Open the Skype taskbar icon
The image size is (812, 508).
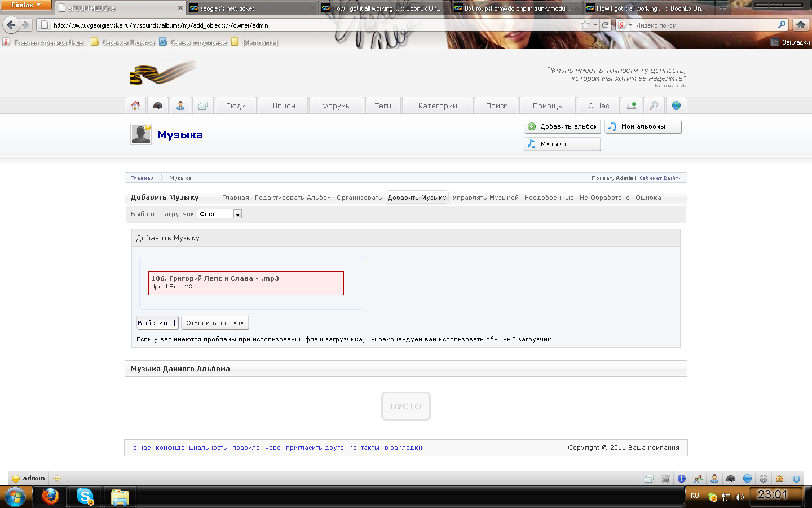pos(85,497)
